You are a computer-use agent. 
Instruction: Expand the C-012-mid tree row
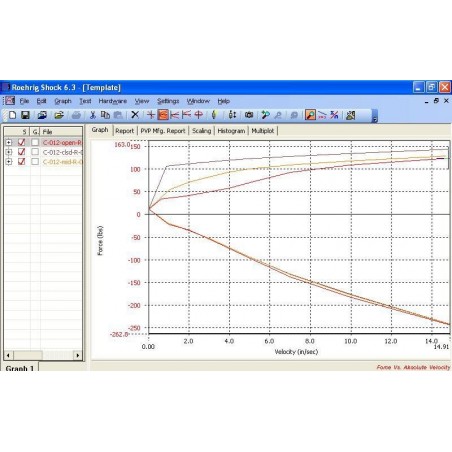pyautogui.click(x=9, y=162)
